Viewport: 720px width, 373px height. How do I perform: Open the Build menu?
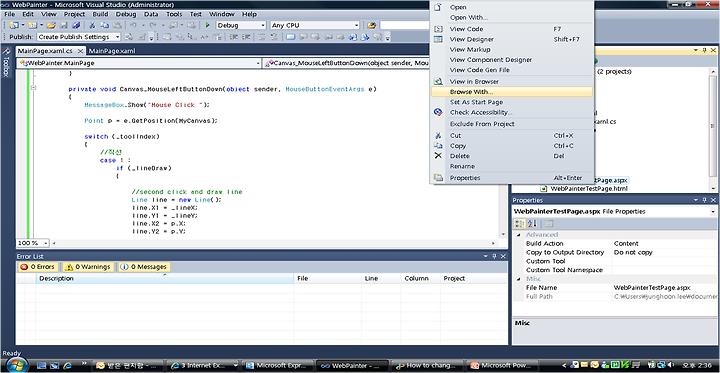pos(100,14)
